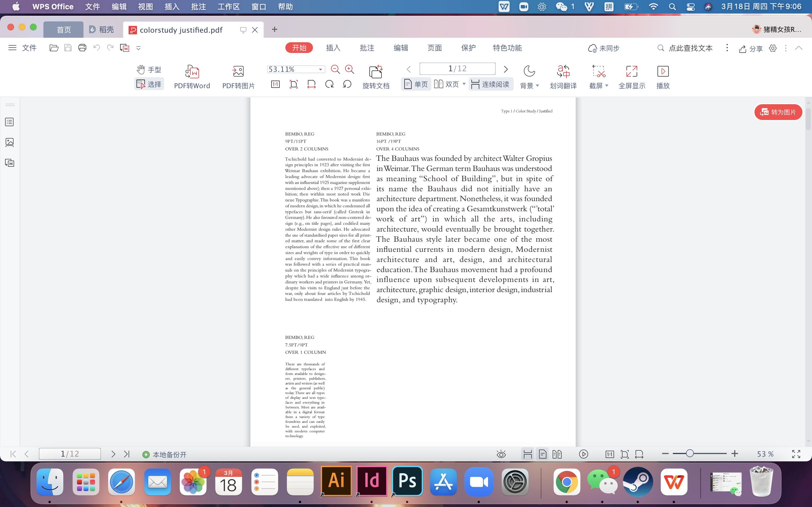Open the thumbnails panel in left sidebar

coord(10,143)
